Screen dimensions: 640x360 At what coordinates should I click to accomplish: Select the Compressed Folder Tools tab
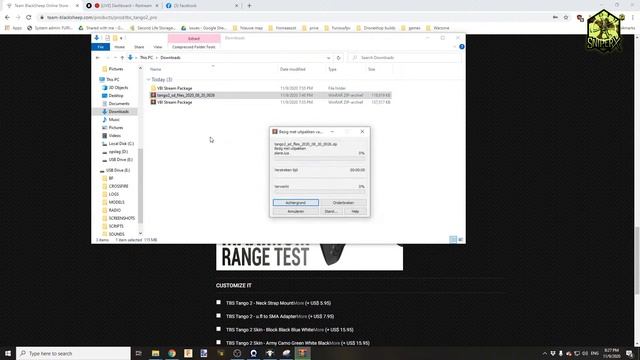click(194, 47)
